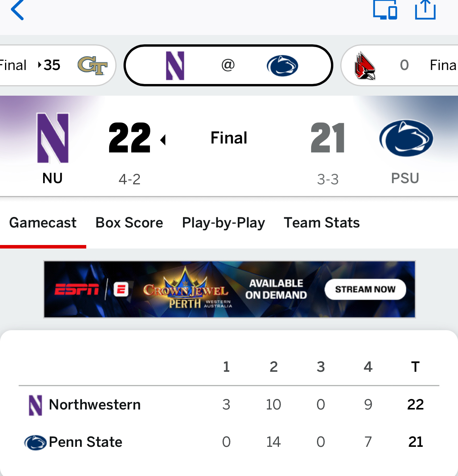Viewport: 458px width, 476px height.
Task: Tap Northwestern logo in the score header
Action: pos(53,138)
